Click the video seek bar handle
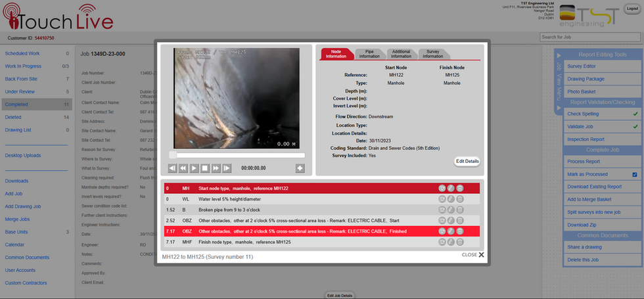 coord(173,155)
